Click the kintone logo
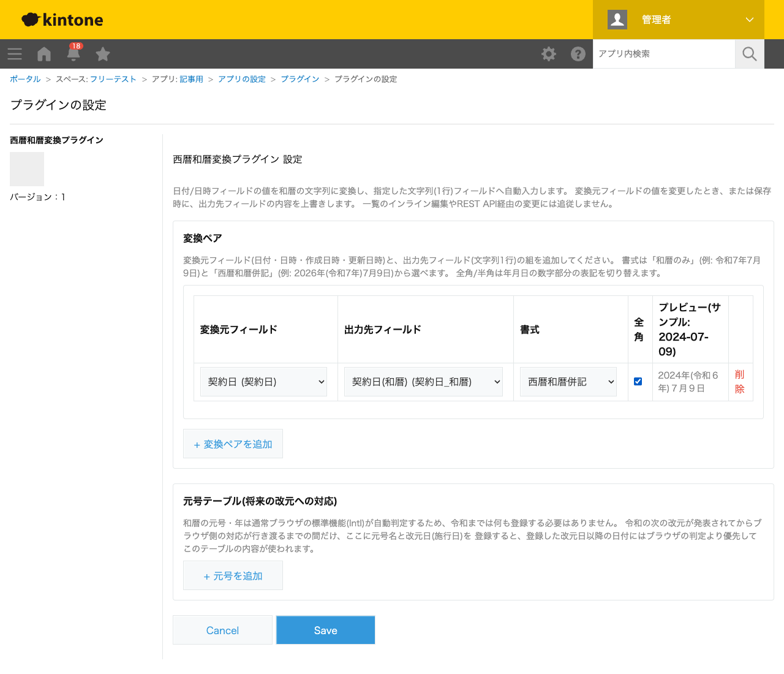This screenshot has width=784, height=674. [x=62, y=20]
